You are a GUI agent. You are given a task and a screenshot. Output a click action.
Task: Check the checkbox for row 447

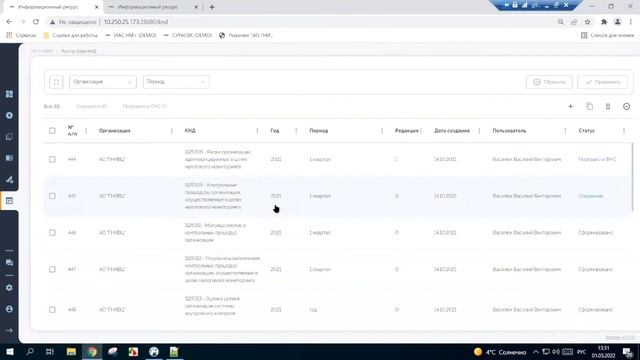tap(52, 269)
